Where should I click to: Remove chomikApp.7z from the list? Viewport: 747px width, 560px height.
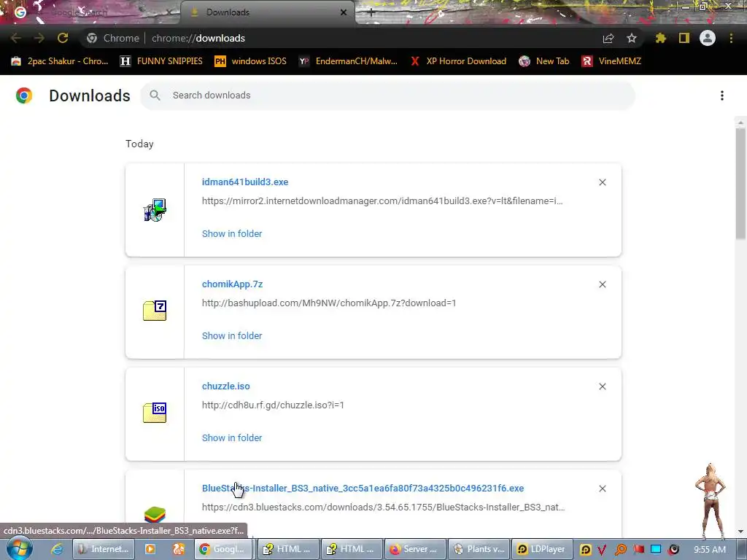[x=602, y=284]
